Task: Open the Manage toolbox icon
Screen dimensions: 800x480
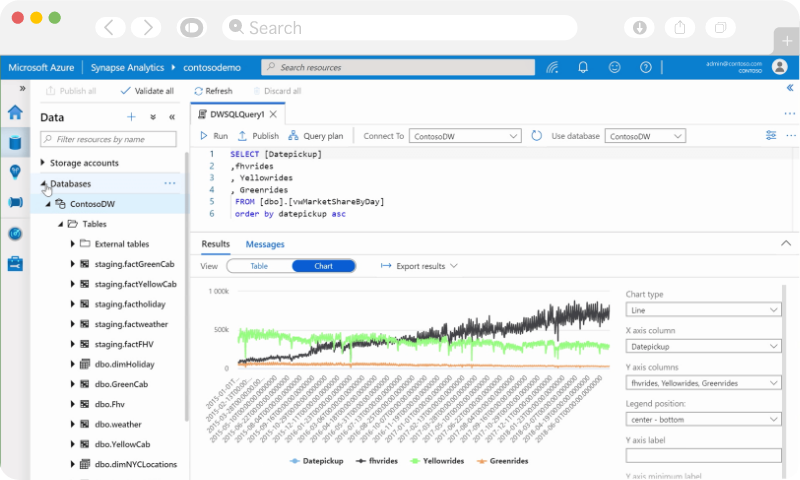Action: [x=15, y=264]
